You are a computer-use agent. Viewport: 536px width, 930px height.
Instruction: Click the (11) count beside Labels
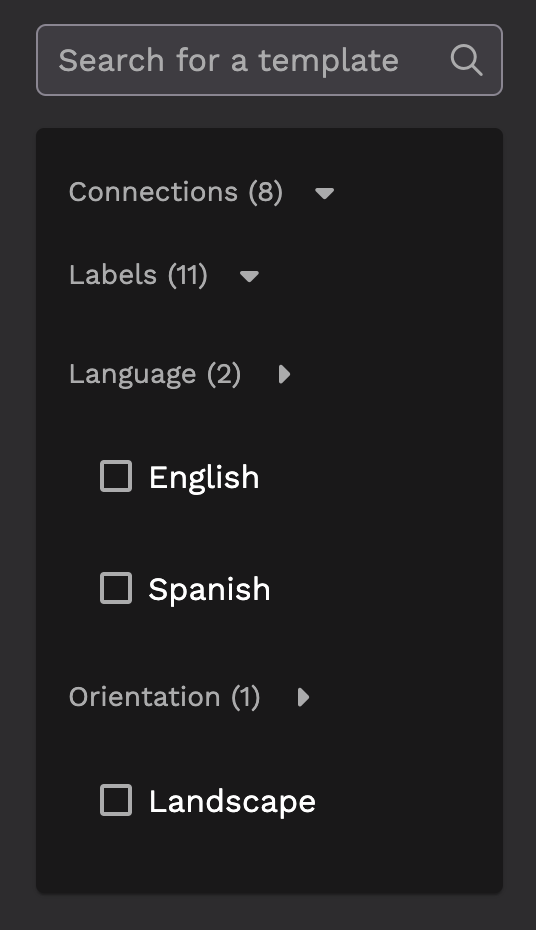click(x=187, y=275)
